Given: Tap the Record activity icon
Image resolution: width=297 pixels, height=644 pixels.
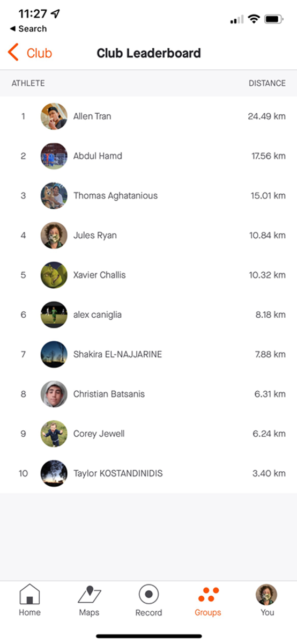Looking at the screenshot, I should point(148,595).
